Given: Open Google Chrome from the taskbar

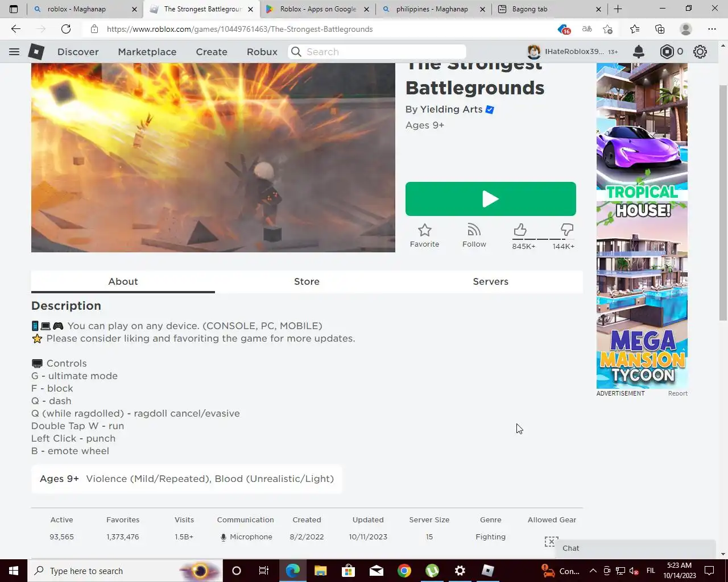Looking at the screenshot, I should pyautogui.click(x=404, y=571).
